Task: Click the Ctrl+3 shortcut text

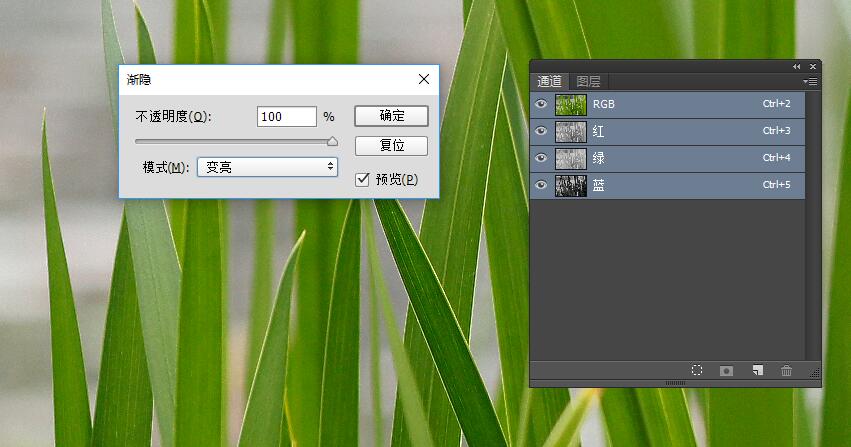Action: [776, 131]
